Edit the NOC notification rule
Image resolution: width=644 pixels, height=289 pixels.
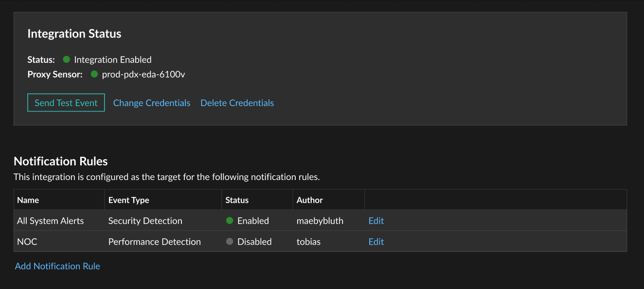tap(376, 241)
